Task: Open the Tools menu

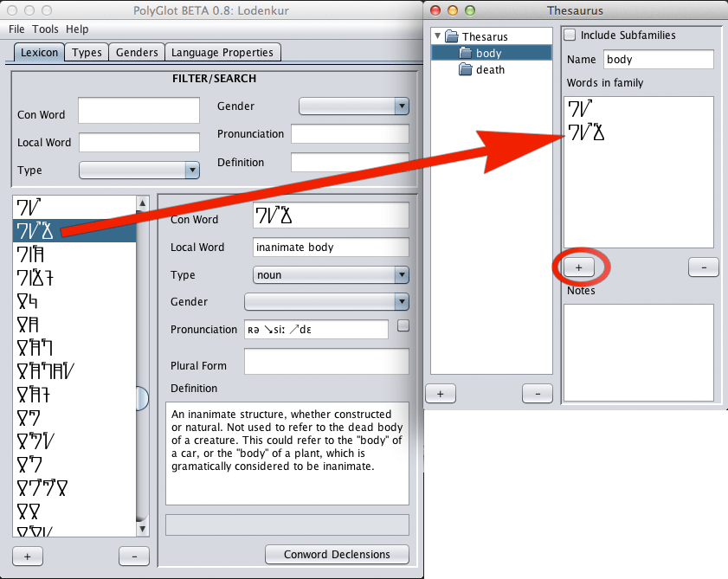Action: click(45, 29)
